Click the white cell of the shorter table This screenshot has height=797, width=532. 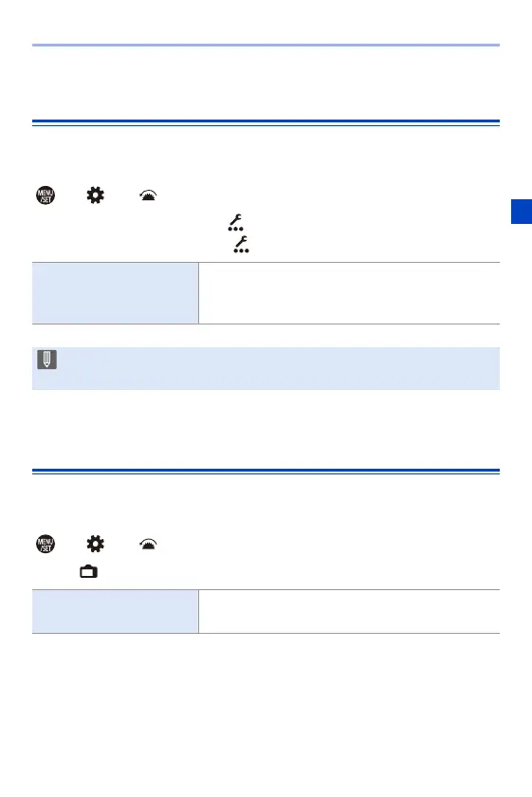click(x=349, y=611)
